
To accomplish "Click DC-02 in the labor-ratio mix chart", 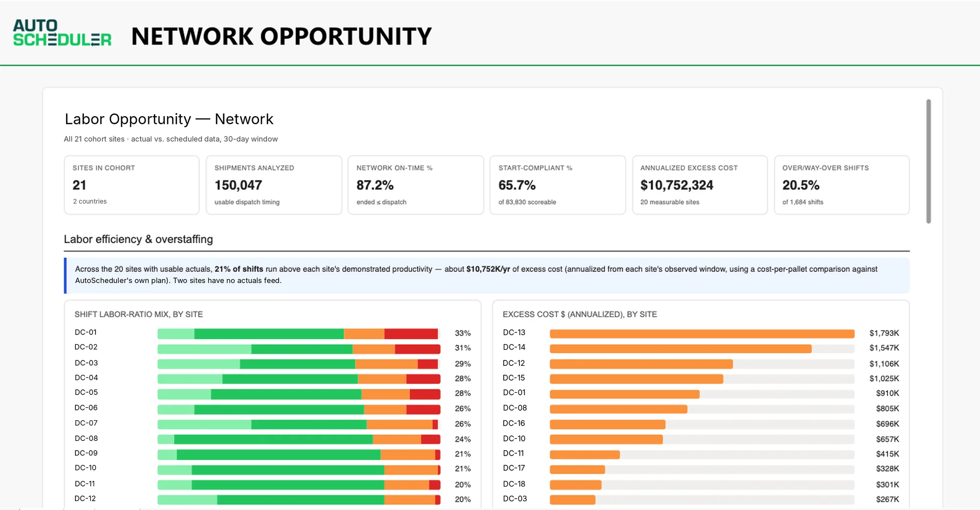I will pyautogui.click(x=86, y=347).
